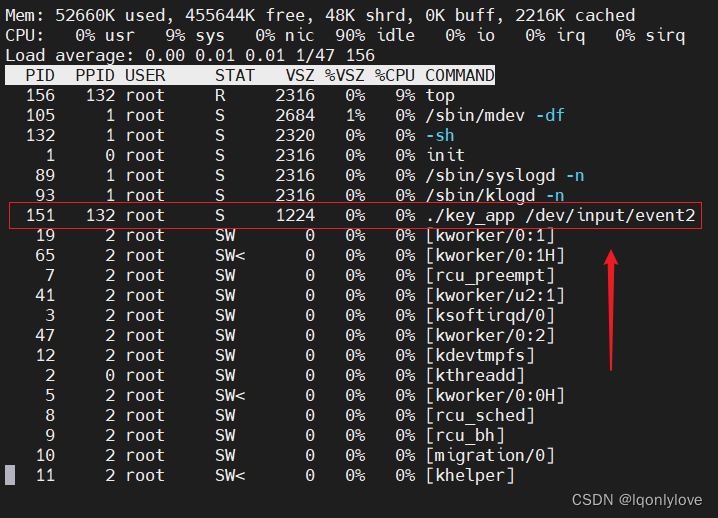Select the '[kthreadd]' process
Viewport: 718px width, 518px height.
pos(475,376)
